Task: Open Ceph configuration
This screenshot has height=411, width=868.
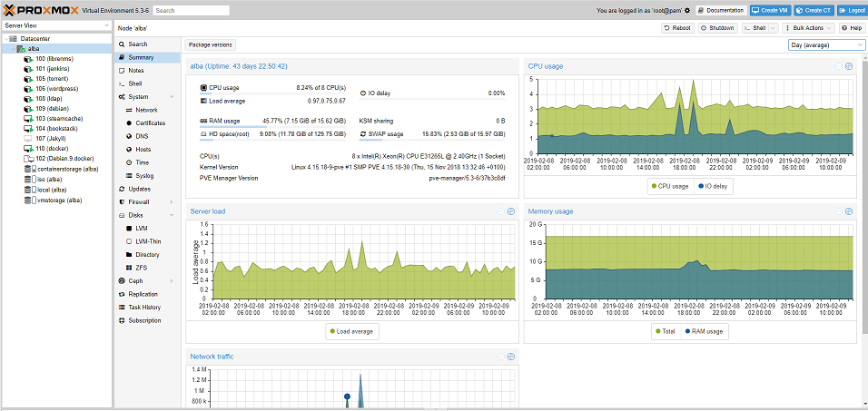Action: [135, 280]
